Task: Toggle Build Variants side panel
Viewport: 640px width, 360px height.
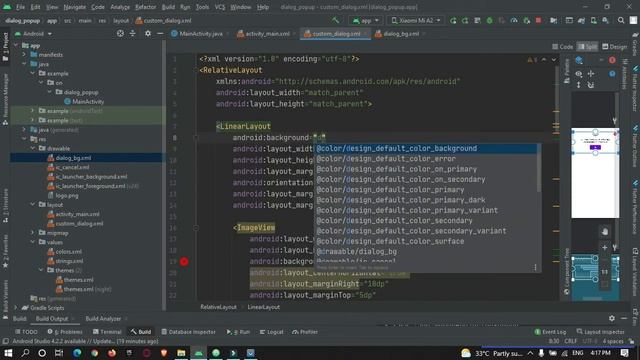Action: coord(5,299)
